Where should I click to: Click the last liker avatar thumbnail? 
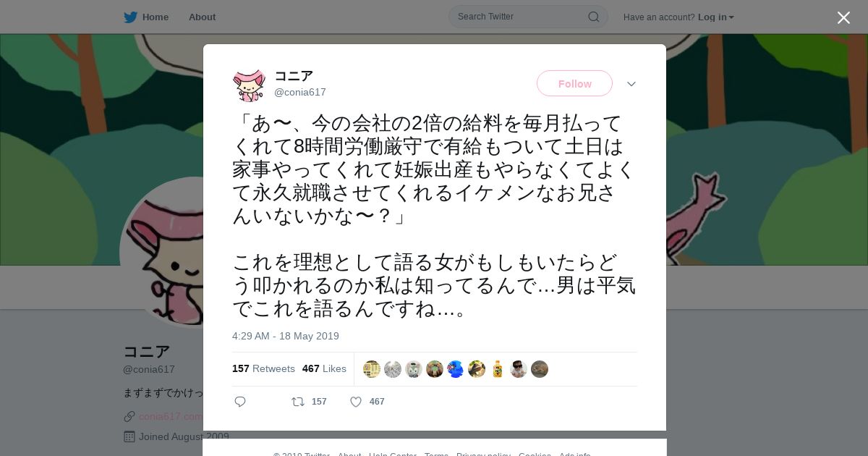(540, 369)
